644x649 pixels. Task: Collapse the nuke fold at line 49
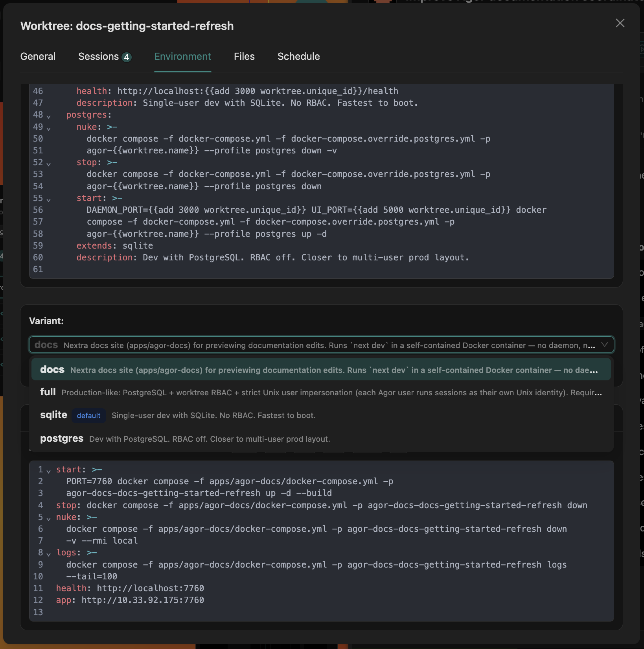click(49, 128)
